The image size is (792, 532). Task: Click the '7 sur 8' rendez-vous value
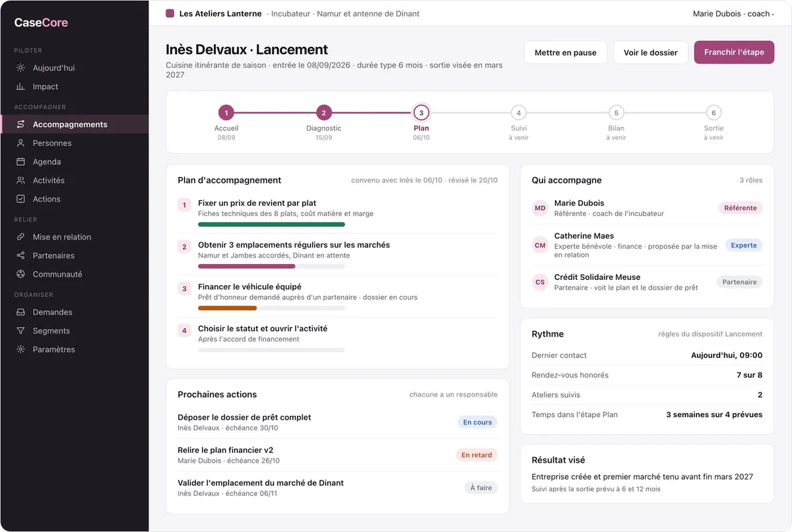point(749,375)
